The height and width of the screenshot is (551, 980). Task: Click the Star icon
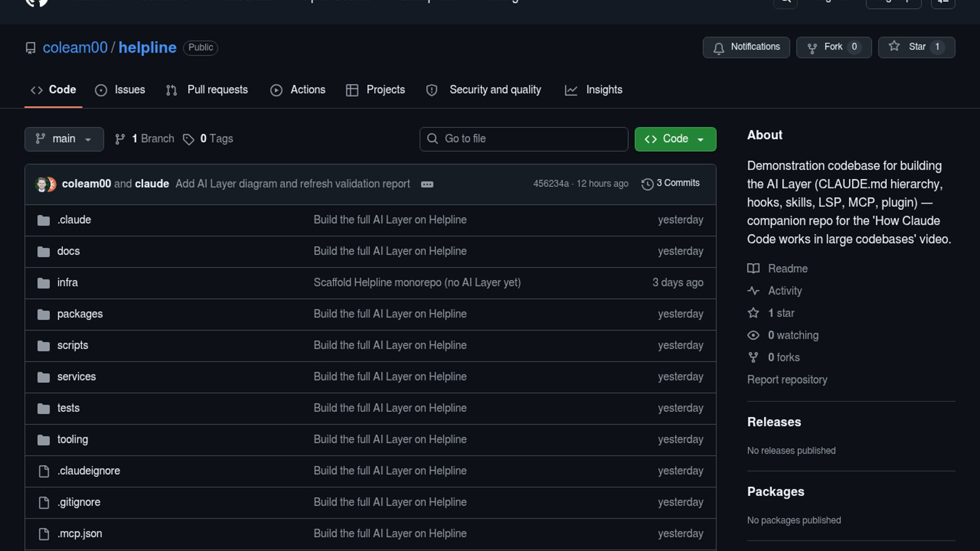pos(894,46)
